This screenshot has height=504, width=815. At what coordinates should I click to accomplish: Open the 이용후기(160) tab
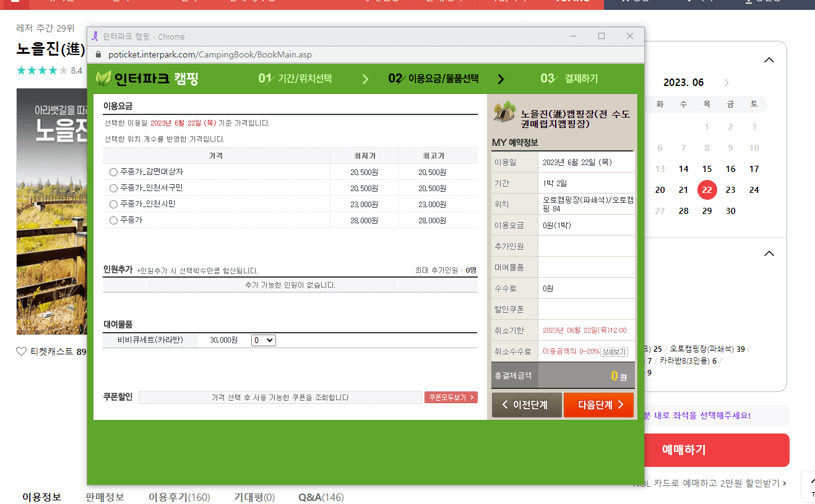click(x=179, y=497)
